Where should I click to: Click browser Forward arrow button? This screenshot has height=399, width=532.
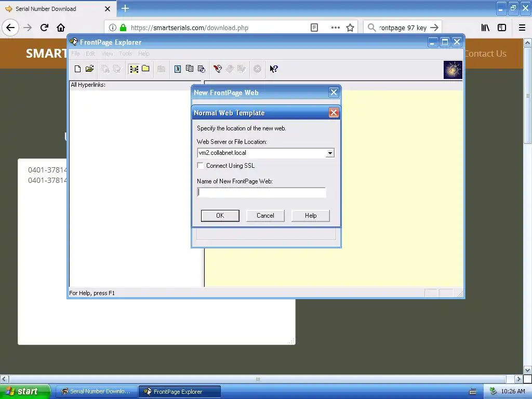28,28
